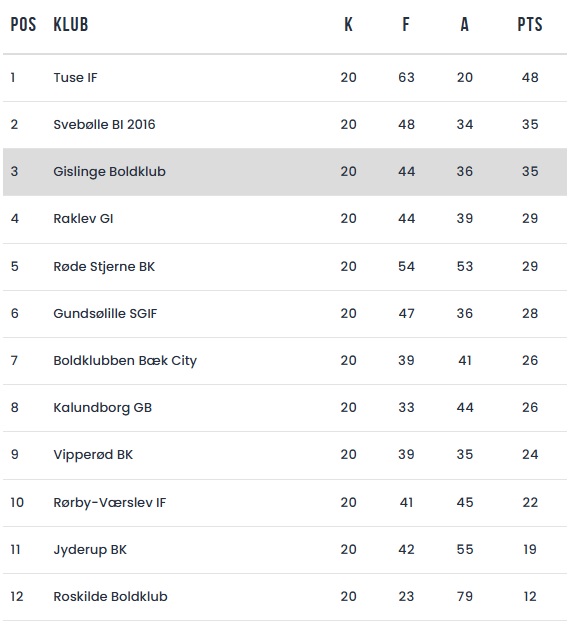
Task: Click the KLUB column header
Action: 71,24
